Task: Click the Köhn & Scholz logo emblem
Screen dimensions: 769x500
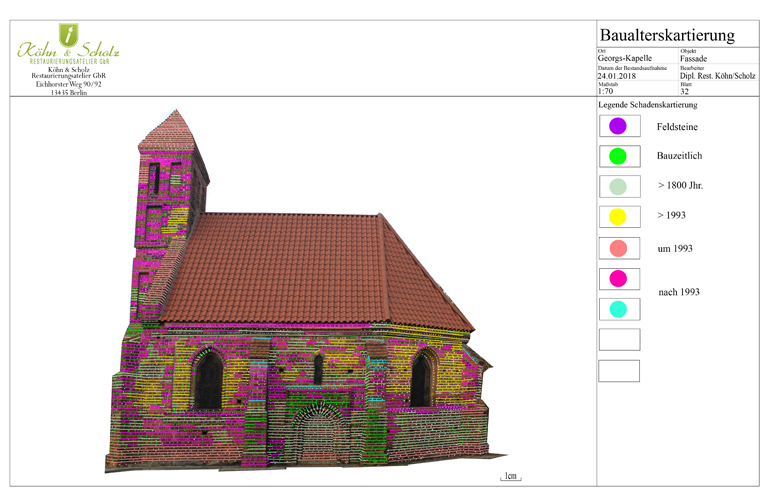Action: pos(69,33)
